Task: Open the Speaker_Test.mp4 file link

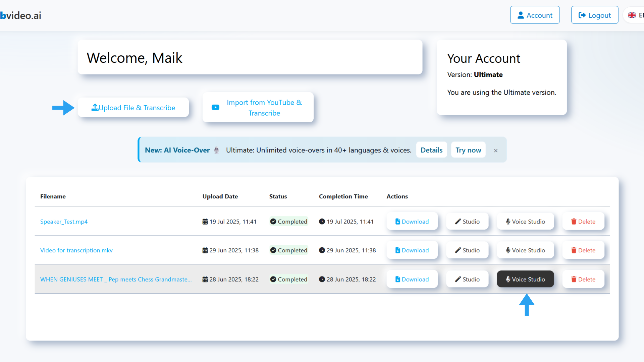Action: (64, 221)
